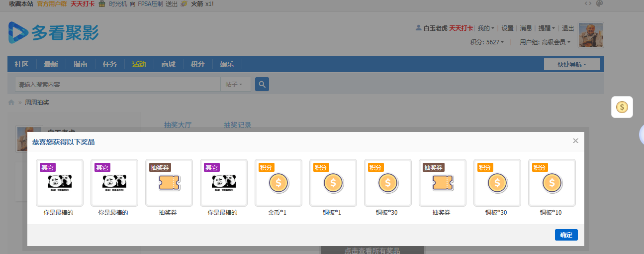644x254 pixels.
Task: Click the top bar 天天打卡 link
Action: (x=83, y=3)
